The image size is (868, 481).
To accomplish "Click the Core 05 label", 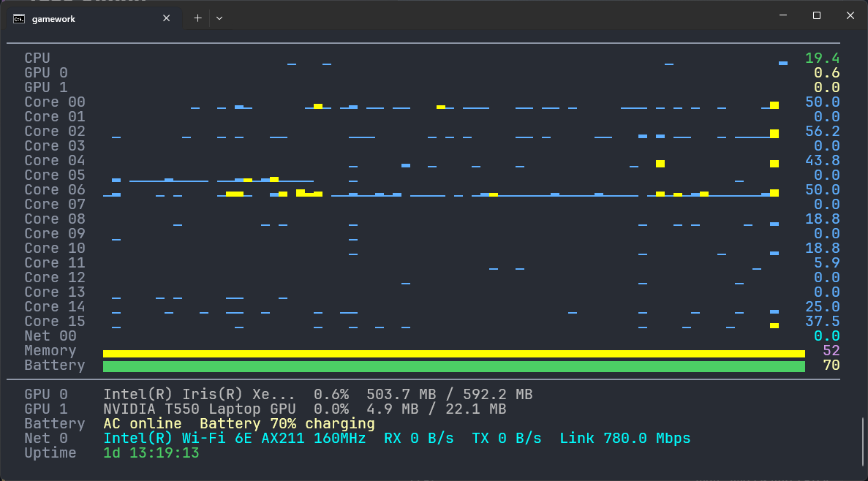I will tap(55, 175).
